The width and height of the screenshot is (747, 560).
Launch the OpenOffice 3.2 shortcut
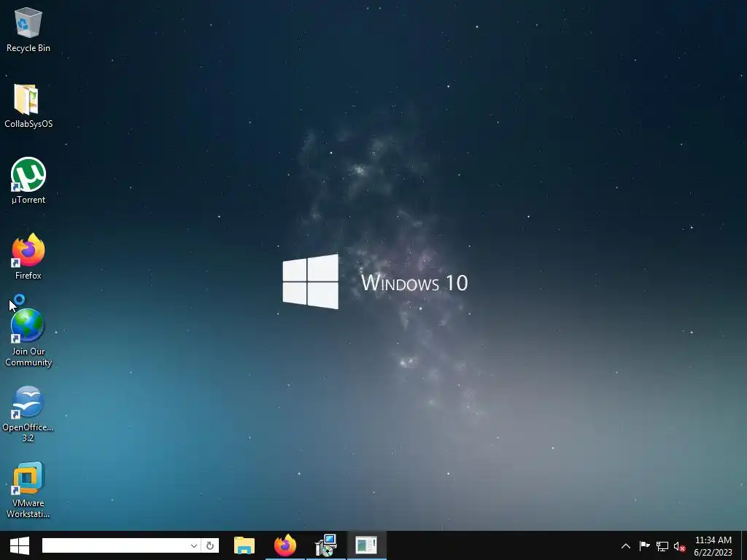point(28,414)
